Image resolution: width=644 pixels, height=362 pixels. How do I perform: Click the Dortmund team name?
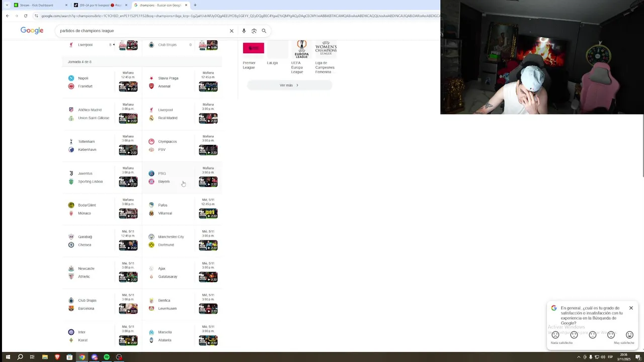click(x=166, y=245)
